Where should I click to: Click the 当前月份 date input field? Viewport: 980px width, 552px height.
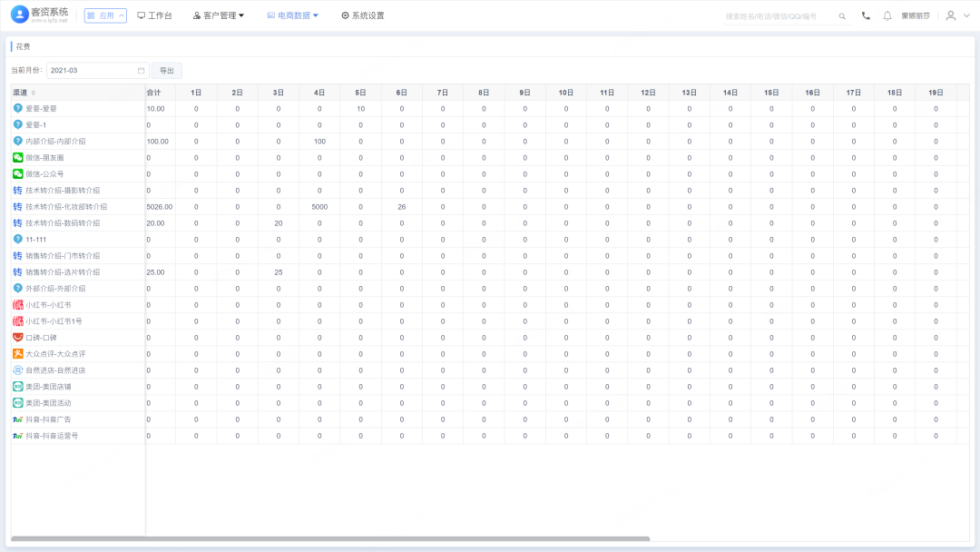[97, 71]
